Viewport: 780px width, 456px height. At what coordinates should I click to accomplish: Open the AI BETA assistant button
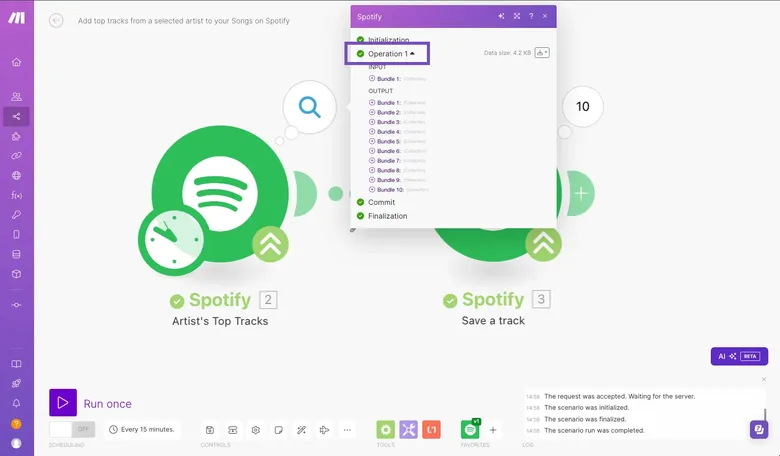(x=739, y=356)
